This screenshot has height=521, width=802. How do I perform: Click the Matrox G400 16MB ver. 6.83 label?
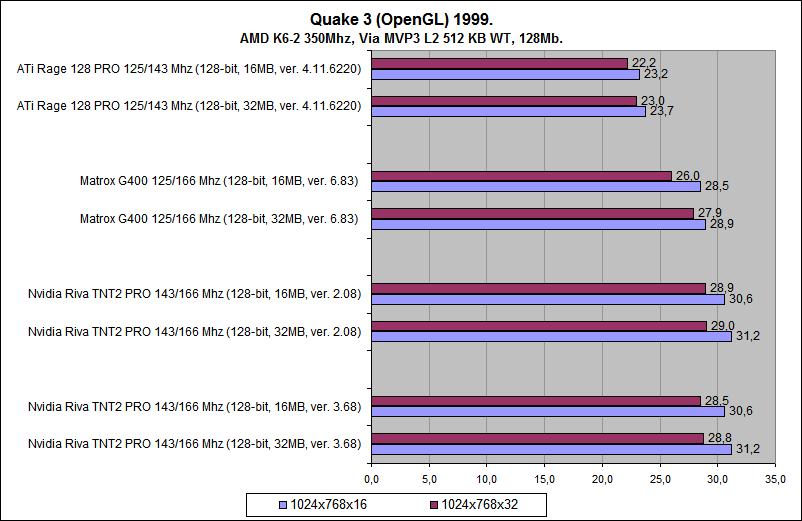pyautogui.click(x=219, y=181)
